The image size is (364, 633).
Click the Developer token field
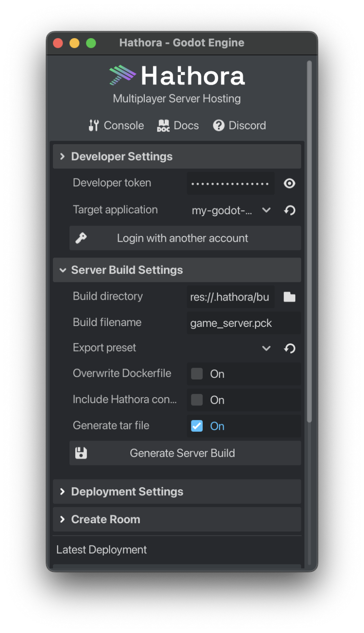pyautogui.click(x=231, y=183)
